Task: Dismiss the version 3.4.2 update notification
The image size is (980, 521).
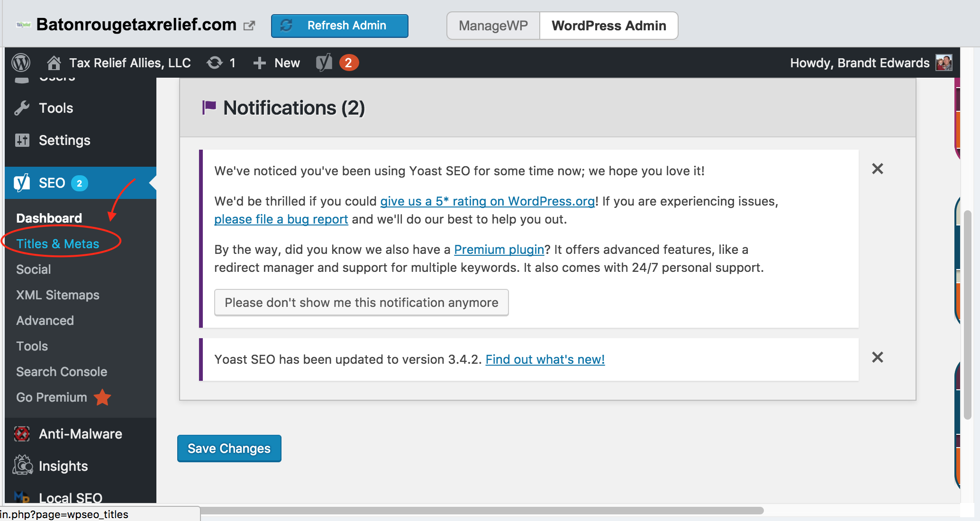Action: point(878,357)
